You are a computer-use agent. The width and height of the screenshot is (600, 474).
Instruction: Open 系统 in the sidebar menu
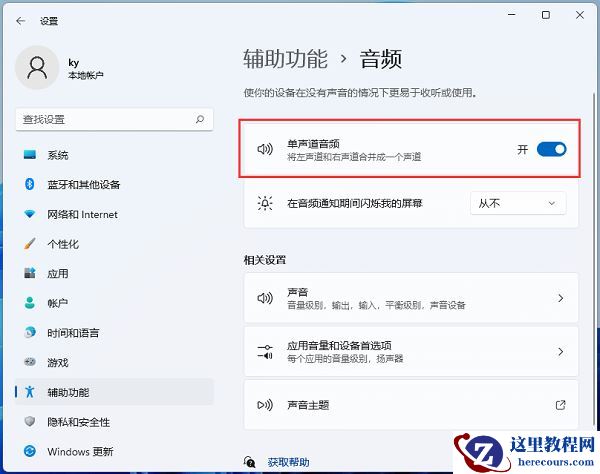click(114, 155)
